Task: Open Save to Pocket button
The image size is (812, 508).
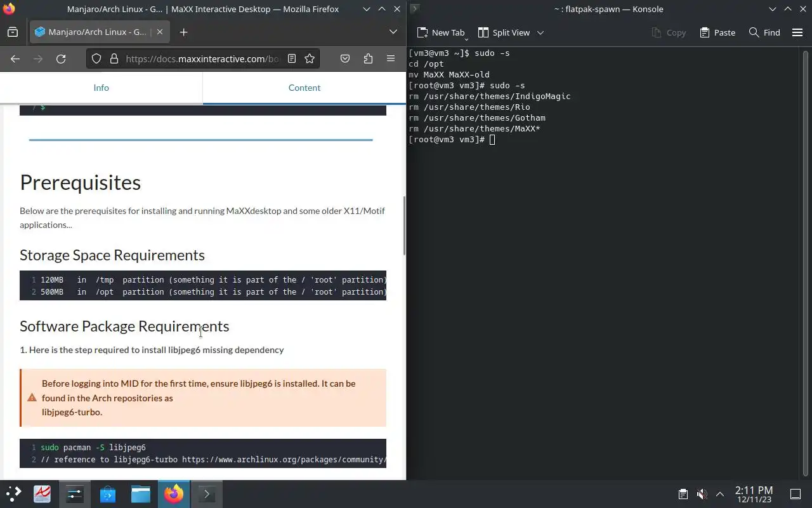Action: click(345, 58)
